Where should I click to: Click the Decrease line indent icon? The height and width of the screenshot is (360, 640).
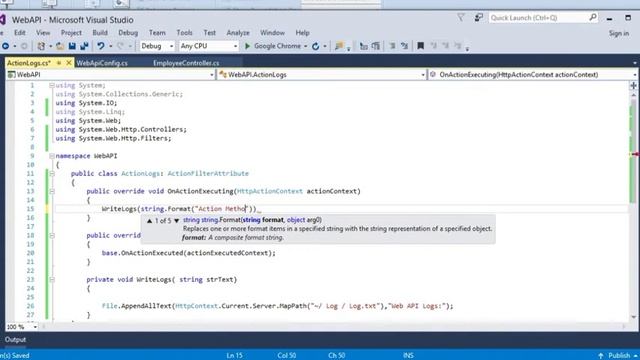363,46
